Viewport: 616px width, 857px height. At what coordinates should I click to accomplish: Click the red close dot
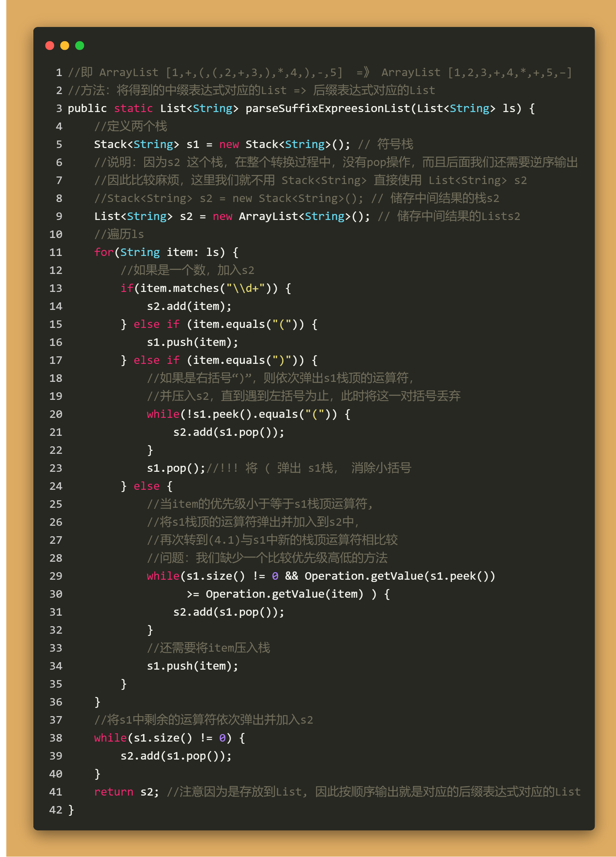pyautogui.click(x=49, y=46)
